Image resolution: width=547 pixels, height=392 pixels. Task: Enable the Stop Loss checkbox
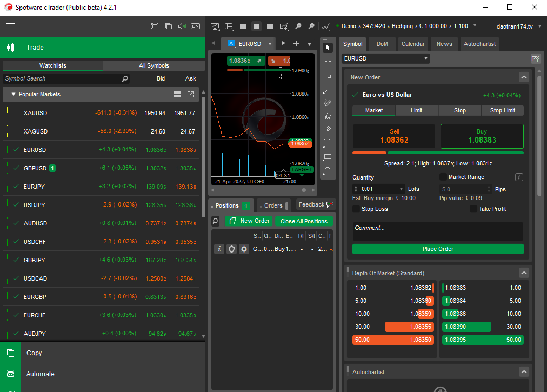(x=356, y=209)
